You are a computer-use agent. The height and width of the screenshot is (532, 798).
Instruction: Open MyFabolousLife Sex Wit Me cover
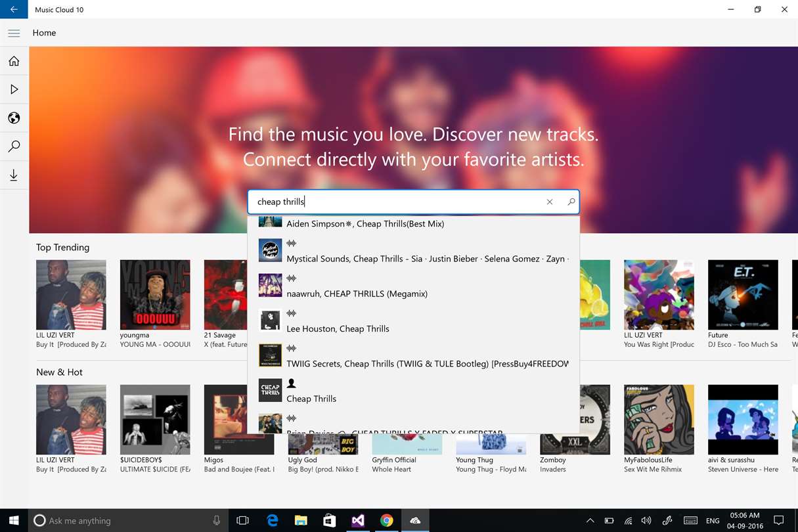point(659,420)
